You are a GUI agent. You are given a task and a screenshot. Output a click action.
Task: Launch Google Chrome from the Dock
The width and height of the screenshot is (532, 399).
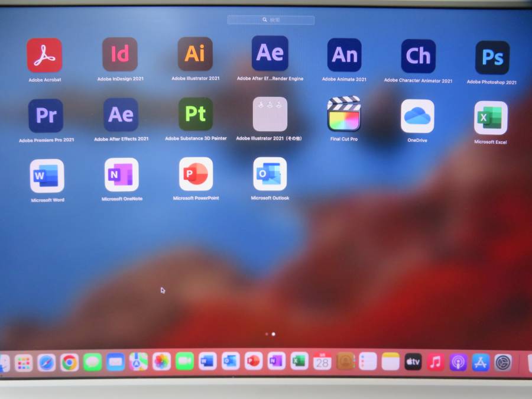(x=70, y=363)
